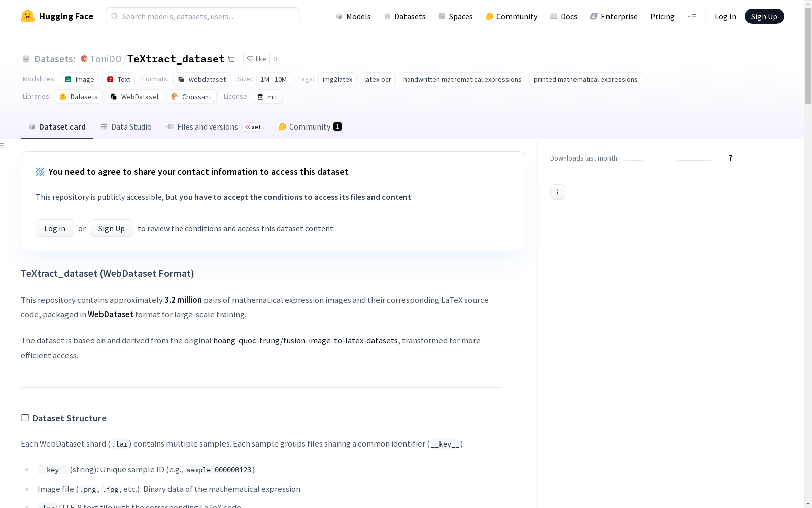Click the sample_000000123 code text

point(219,470)
